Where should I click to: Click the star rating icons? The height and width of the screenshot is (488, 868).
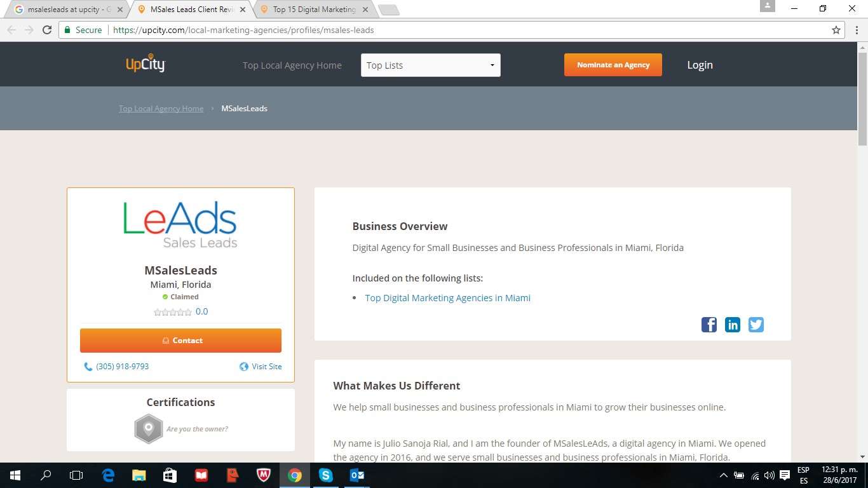point(173,312)
